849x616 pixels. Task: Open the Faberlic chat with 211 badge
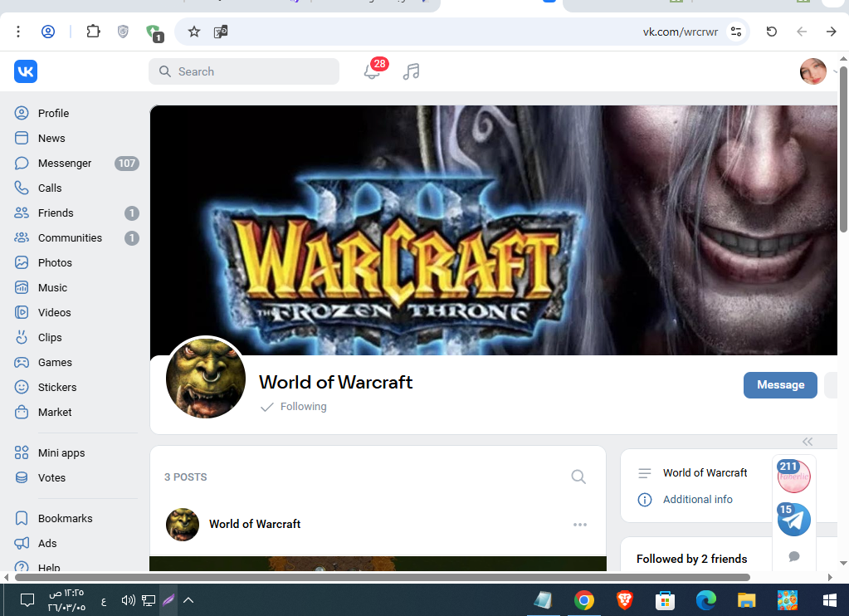[793, 477]
